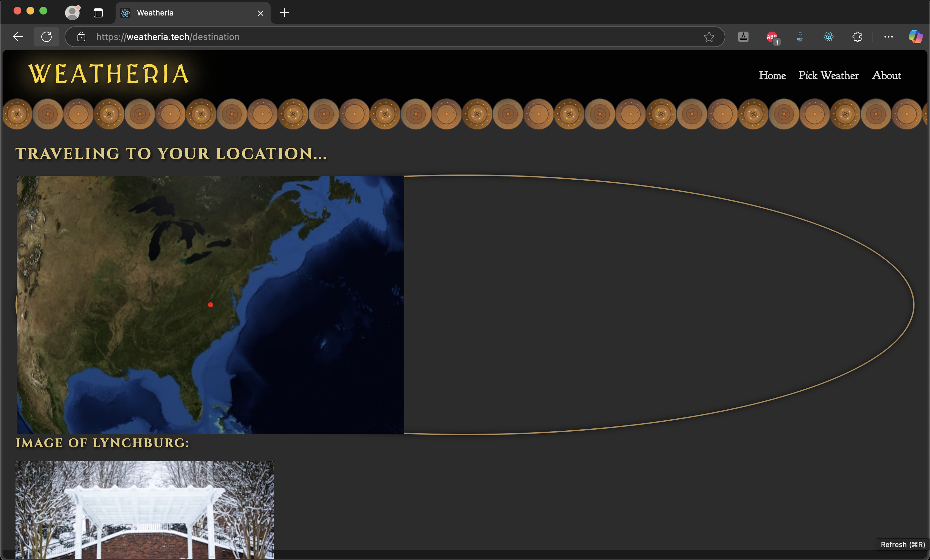Click the WEATHERIA logo title
Image resolution: width=930 pixels, height=560 pixels.
tap(109, 74)
